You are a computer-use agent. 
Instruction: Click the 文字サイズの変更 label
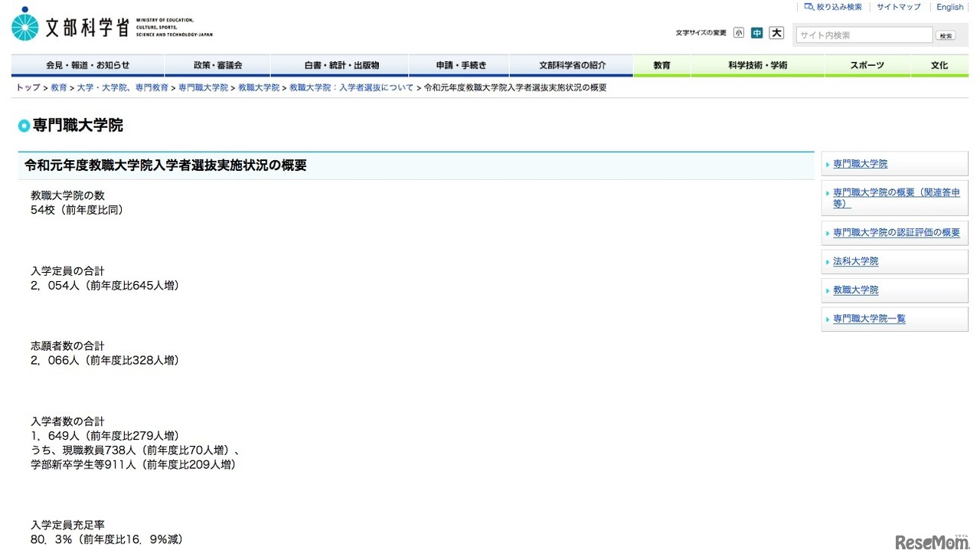coord(701,33)
